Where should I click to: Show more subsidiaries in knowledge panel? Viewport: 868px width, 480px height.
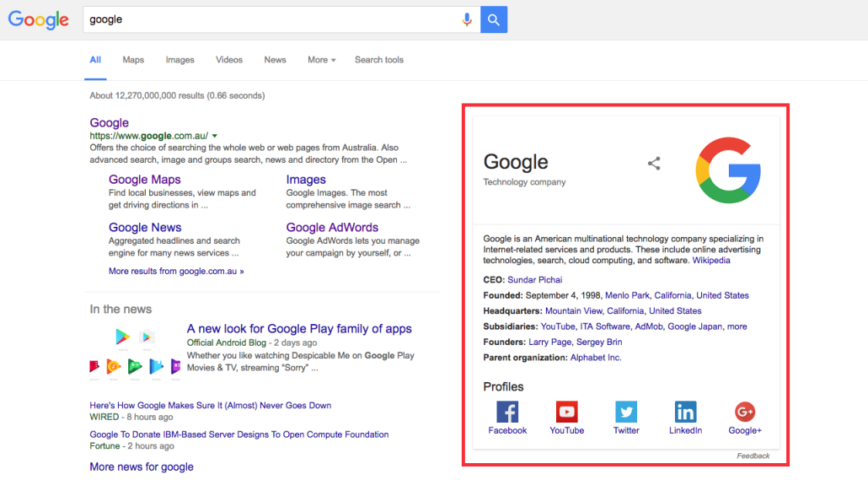click(x=737, y=326)
